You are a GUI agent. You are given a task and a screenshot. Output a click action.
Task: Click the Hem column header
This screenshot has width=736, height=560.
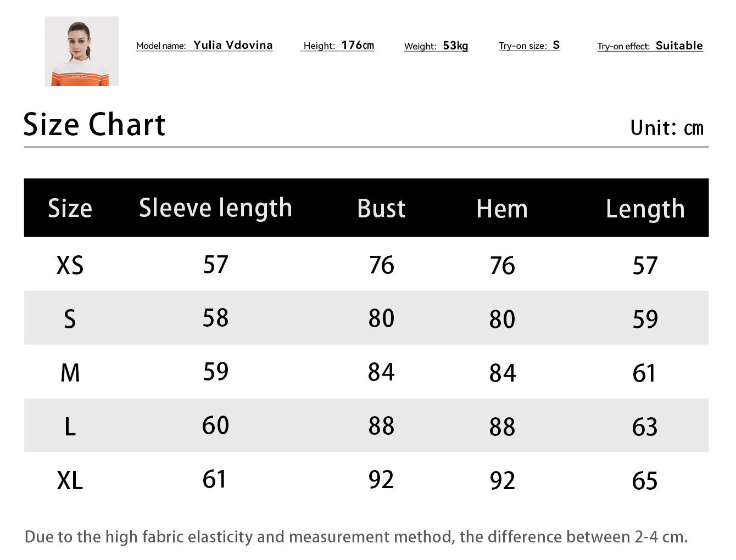tap(502, 209)
